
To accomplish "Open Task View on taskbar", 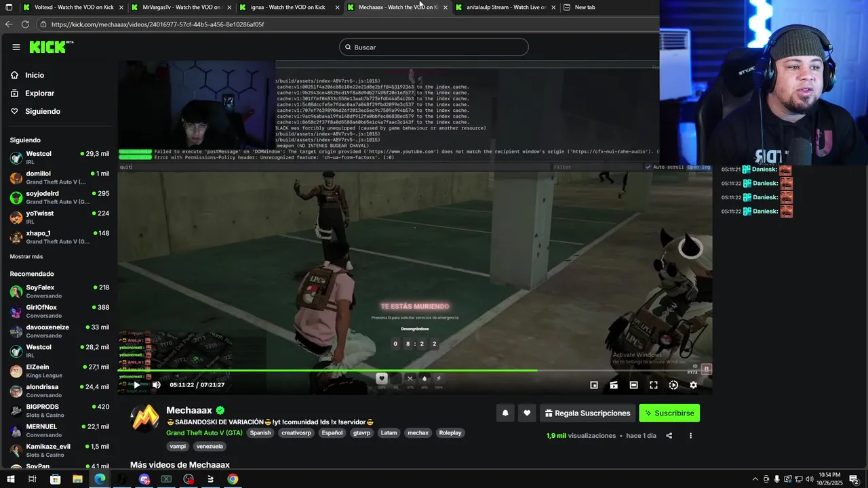I will coord(32,479).
